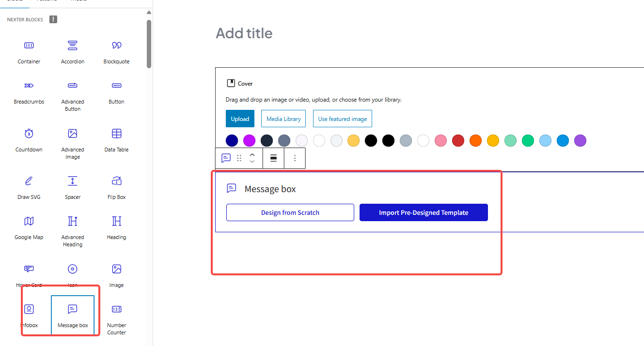Open the block alignment control
This screenshot has width=644, height=346.
[x=273, y=158]
